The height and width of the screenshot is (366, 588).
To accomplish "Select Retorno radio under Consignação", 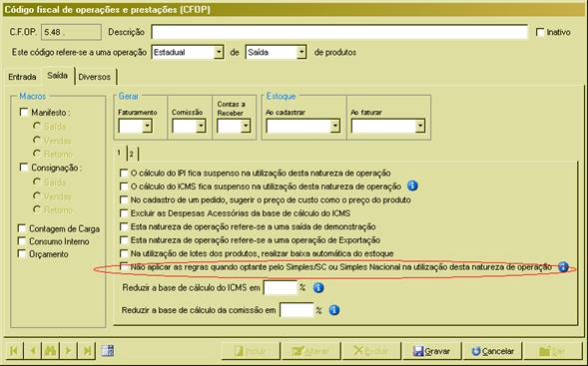I will tap(37, 209).
